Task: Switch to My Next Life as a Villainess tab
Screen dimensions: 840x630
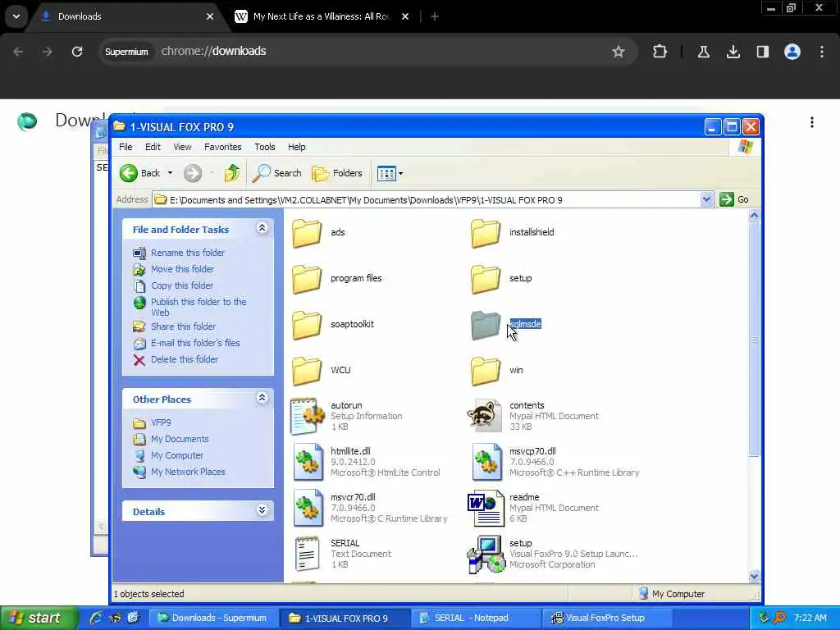Action: (322, 16)
